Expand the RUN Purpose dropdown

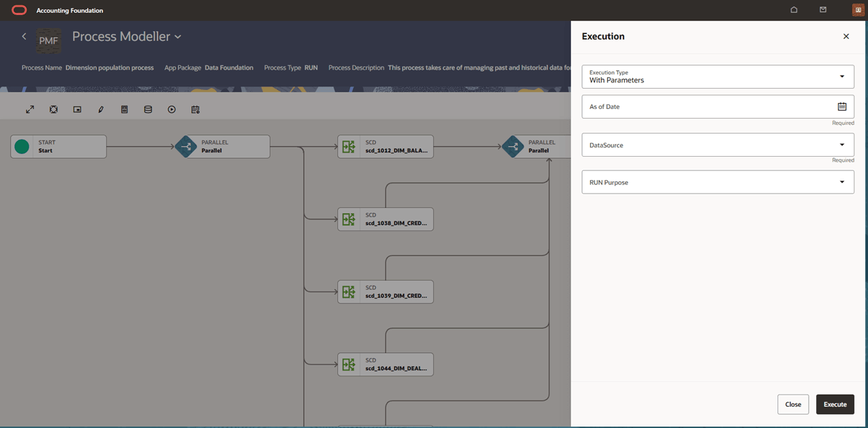[x=718, y=182]
